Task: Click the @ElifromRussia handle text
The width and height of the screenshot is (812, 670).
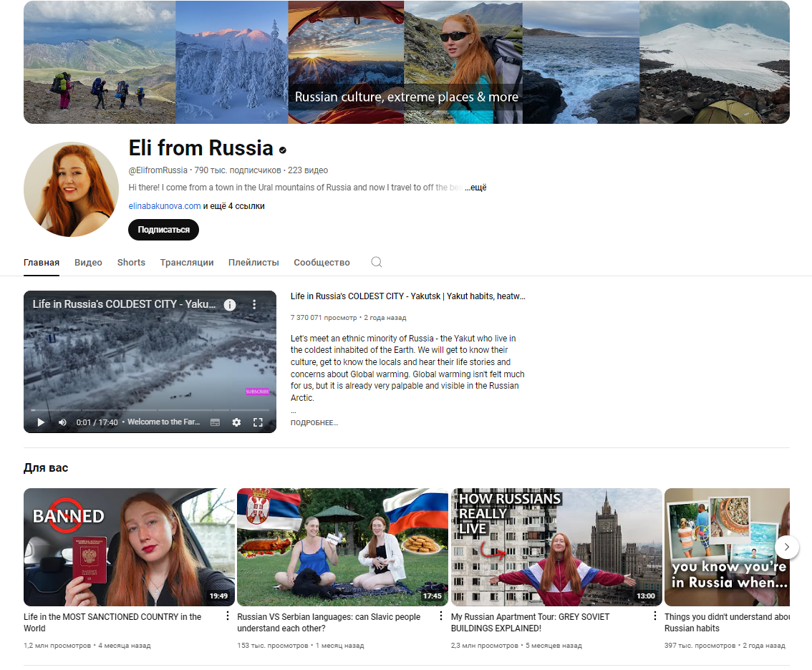Action: coord(158,170)
